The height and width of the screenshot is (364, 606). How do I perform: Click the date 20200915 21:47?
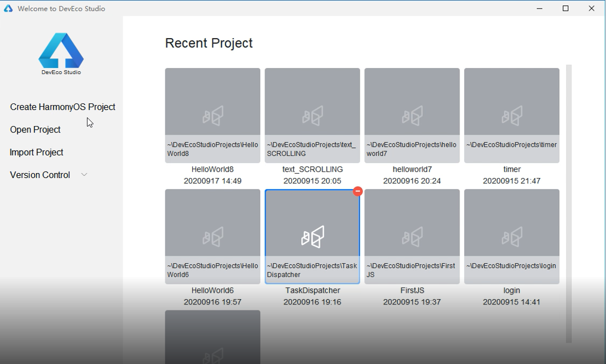pos(512,181)
